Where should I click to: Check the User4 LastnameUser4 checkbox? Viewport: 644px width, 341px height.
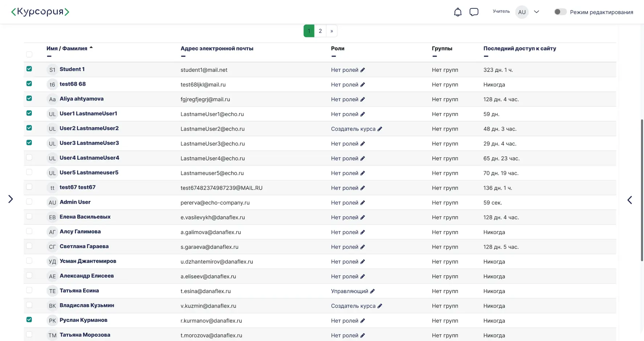[29, 157]
